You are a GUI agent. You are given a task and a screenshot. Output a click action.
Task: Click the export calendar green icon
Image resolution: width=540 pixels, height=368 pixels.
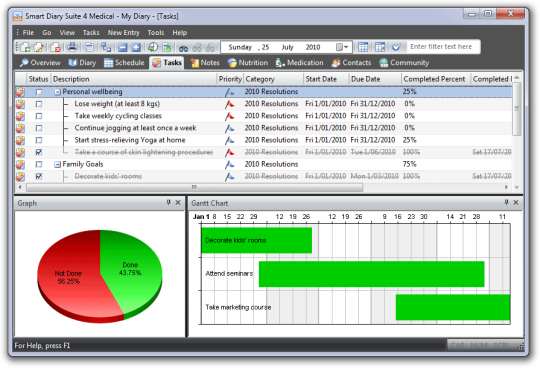[x=167, y=47]
